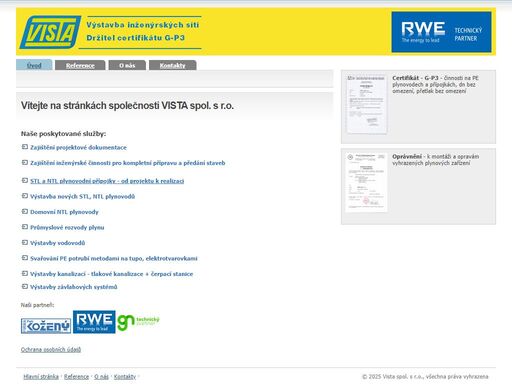Click the gn technický partner logo
The height and width of the screenshot is (384, 512).
(138, 323)
